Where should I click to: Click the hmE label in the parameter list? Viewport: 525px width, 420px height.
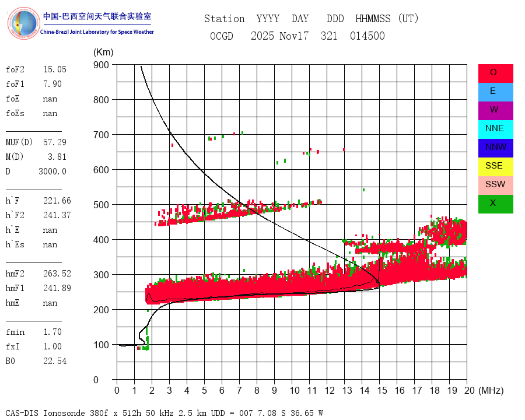(x=13, y=303)
